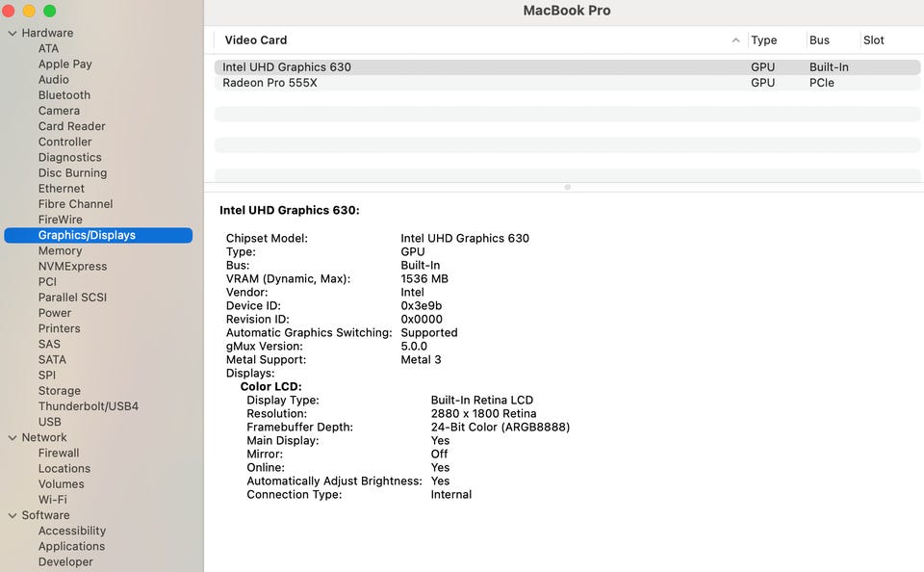Viewport: 924px width, 572px height.
Task: Show Power information
Action: click(x=55, y=313)
